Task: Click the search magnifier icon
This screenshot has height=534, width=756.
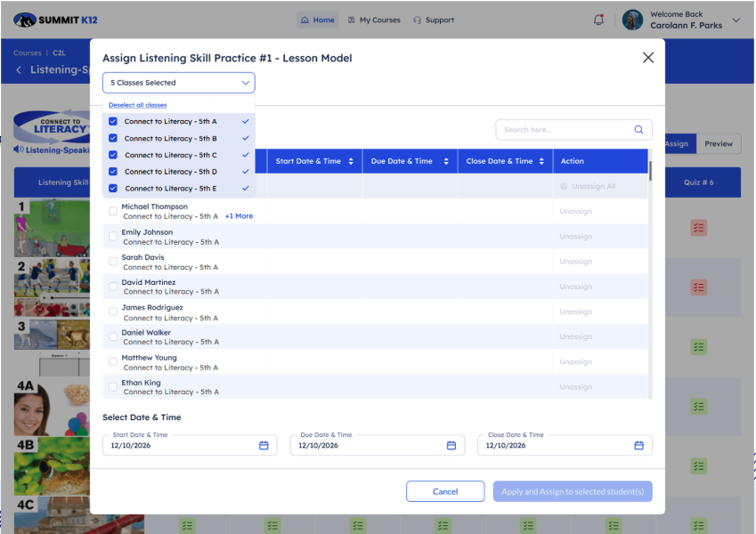Action: (x=638, y=130)
